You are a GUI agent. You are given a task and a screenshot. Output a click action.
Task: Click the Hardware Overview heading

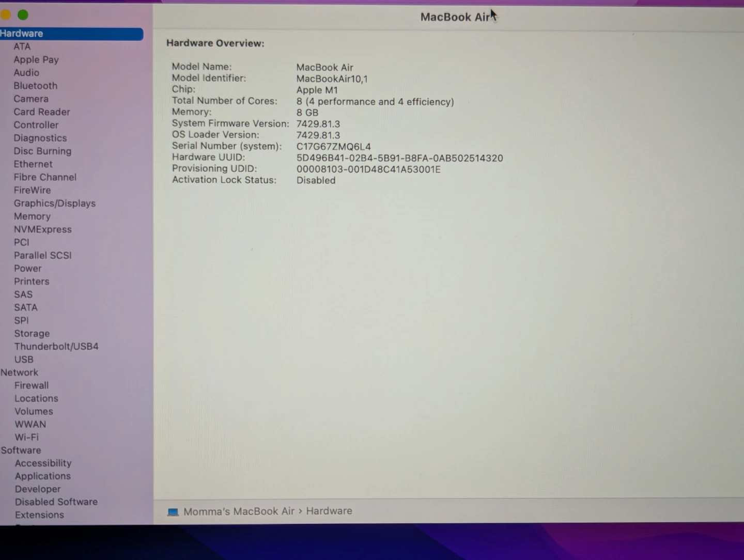point(215,43)
